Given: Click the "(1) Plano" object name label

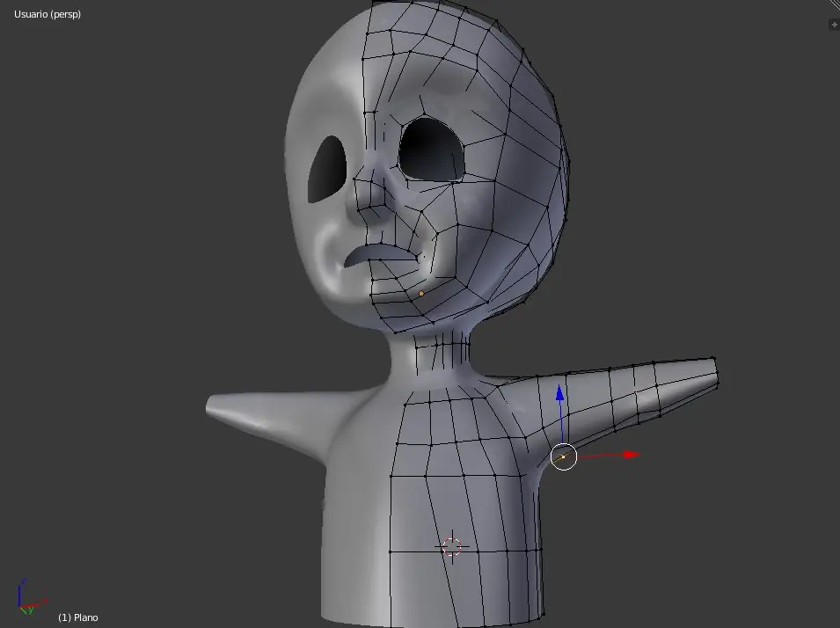Looking at the screenshot, I should pyautogui.click(x=78, y=617).
